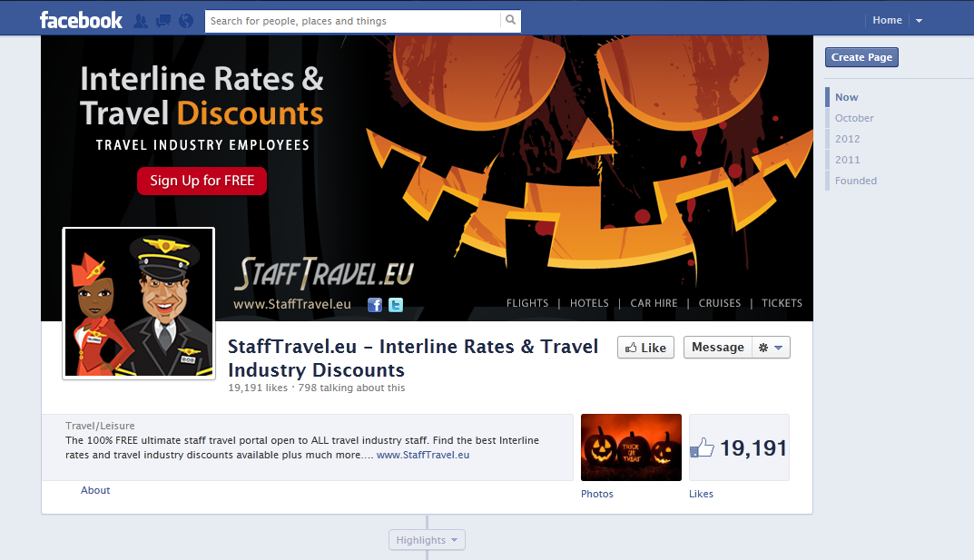Viewport: 974px width, 560px height.
Task: Click the search for people input field
Action: [x=353, y=21]
